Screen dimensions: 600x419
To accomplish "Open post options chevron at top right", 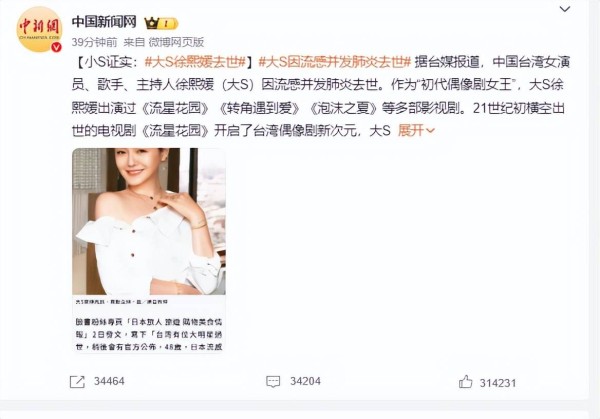I will pyautogui.click(x=565, y=9).
